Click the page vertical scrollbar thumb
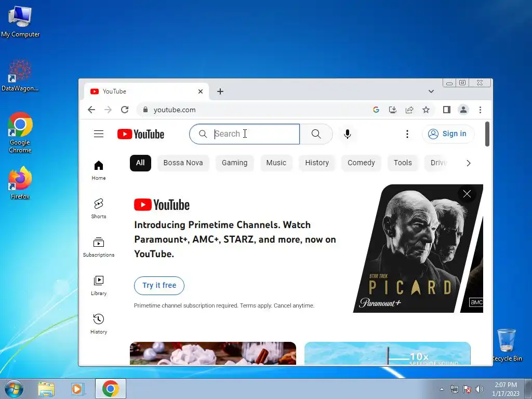532x399 pixels. (x=487, y=134)
